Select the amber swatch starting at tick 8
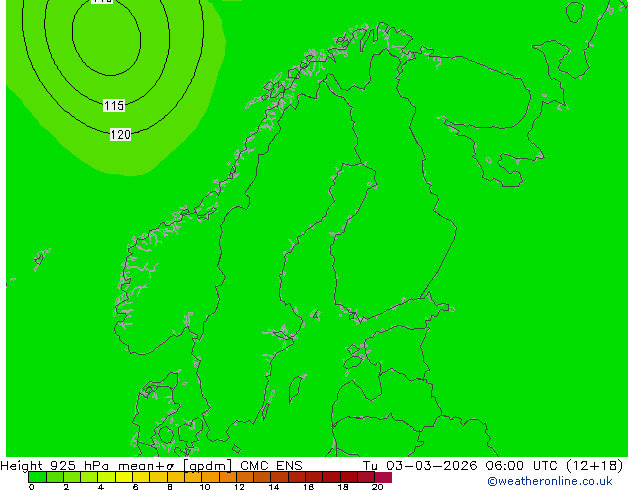 175,477
